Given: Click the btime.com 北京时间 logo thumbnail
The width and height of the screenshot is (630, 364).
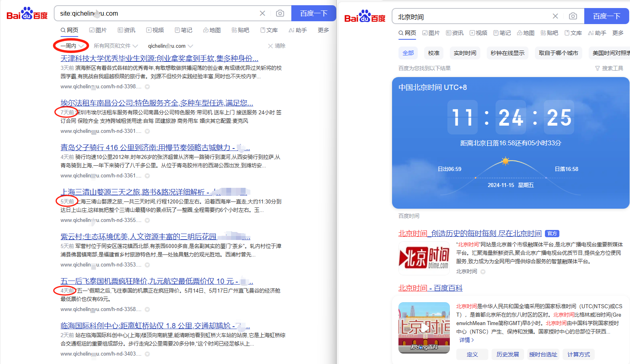Looking at the screenshot, I should 424,258.
